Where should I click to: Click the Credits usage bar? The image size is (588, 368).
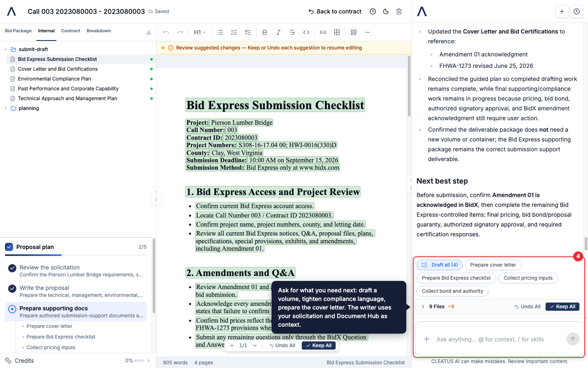(x=140, y=361)
